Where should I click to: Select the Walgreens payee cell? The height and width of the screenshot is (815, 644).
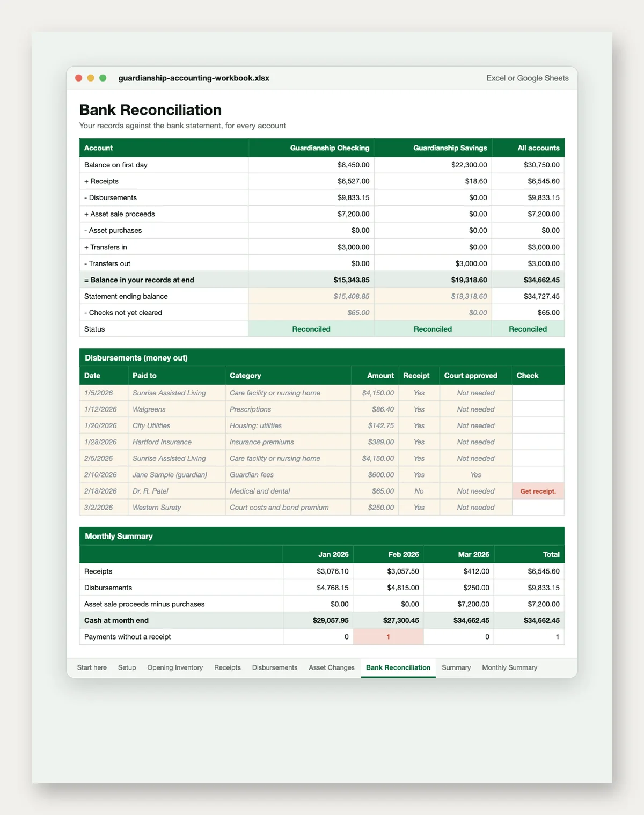click(x=177, y=409)
